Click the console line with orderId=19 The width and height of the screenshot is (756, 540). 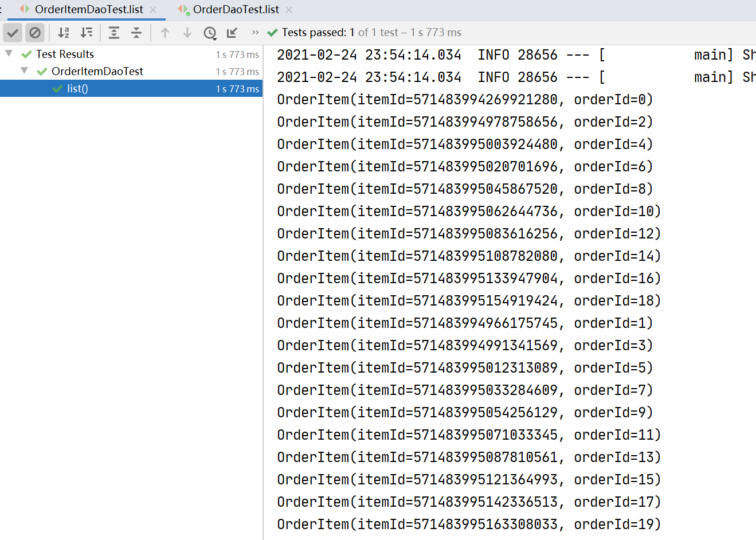[x=468, y=525]
